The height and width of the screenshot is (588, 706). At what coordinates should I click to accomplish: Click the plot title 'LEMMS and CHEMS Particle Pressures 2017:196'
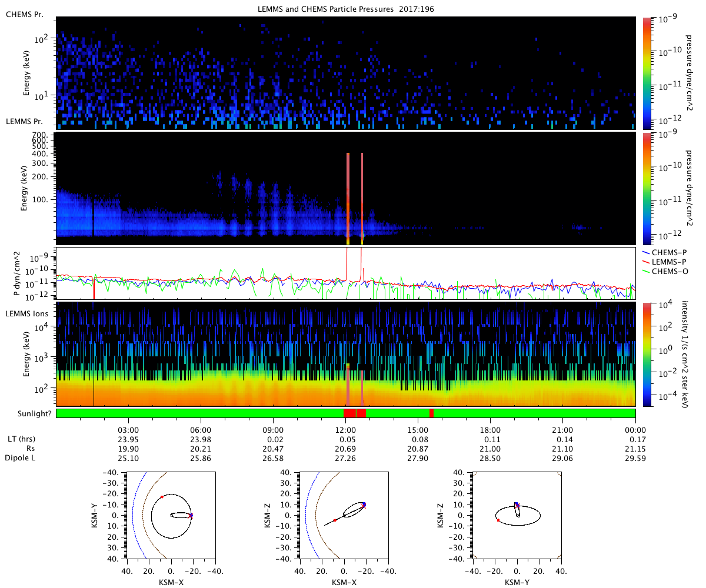346,9
